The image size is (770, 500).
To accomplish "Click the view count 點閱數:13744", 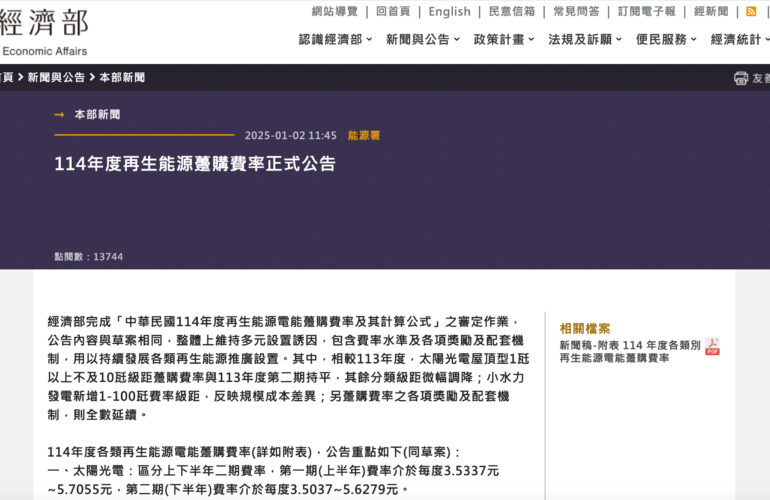I will click(x=89, y=256).
